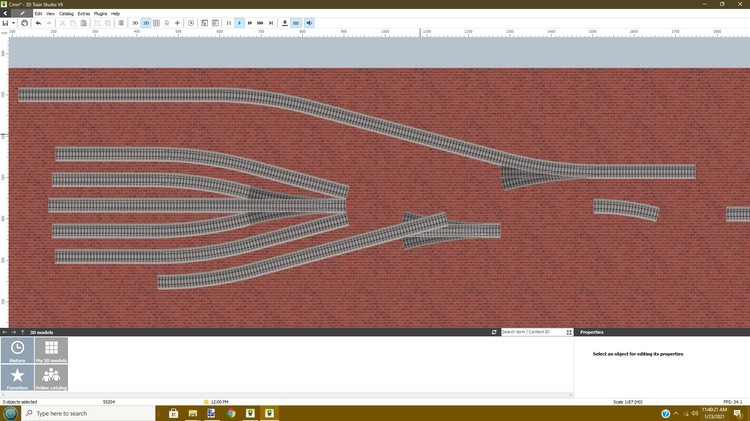Click the 12:00 PM status bar time
Viewport: 750px width, 421px height.
(x=220, y=402)
